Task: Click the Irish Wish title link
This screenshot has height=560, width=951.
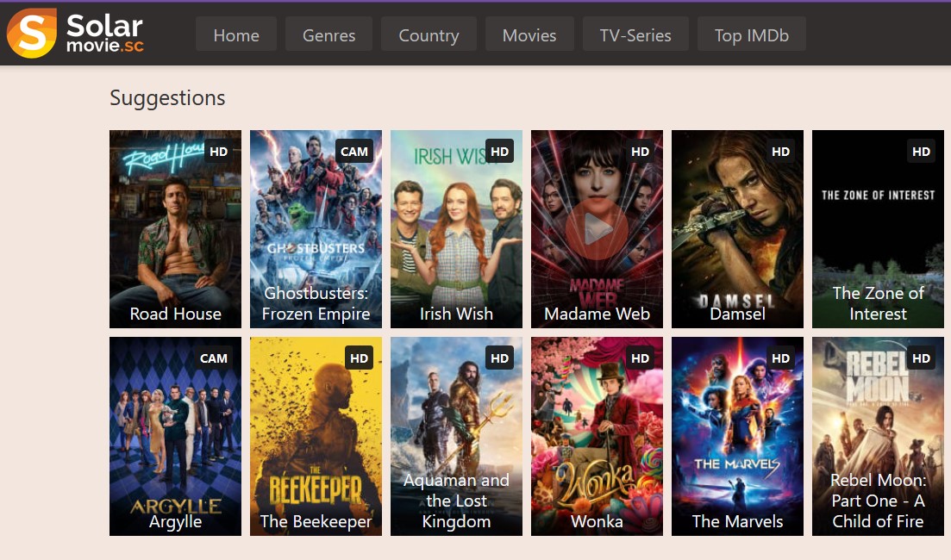Action: point(456,314)
